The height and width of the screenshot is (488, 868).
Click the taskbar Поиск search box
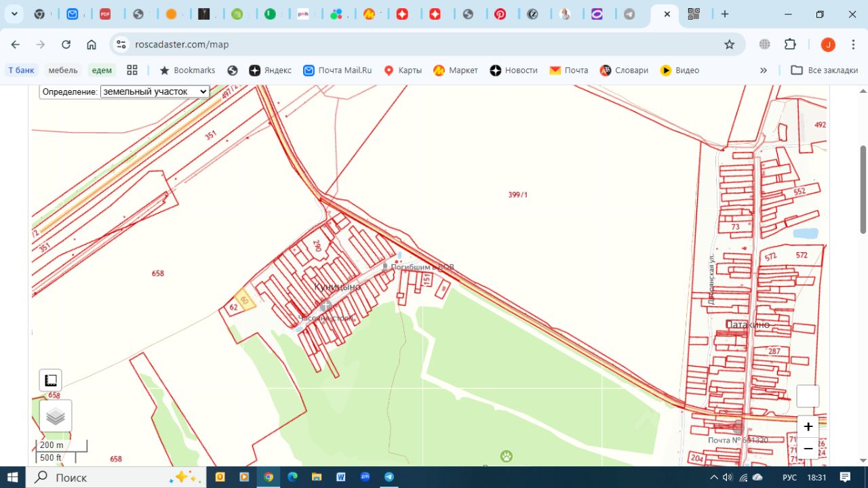(115, 477)
